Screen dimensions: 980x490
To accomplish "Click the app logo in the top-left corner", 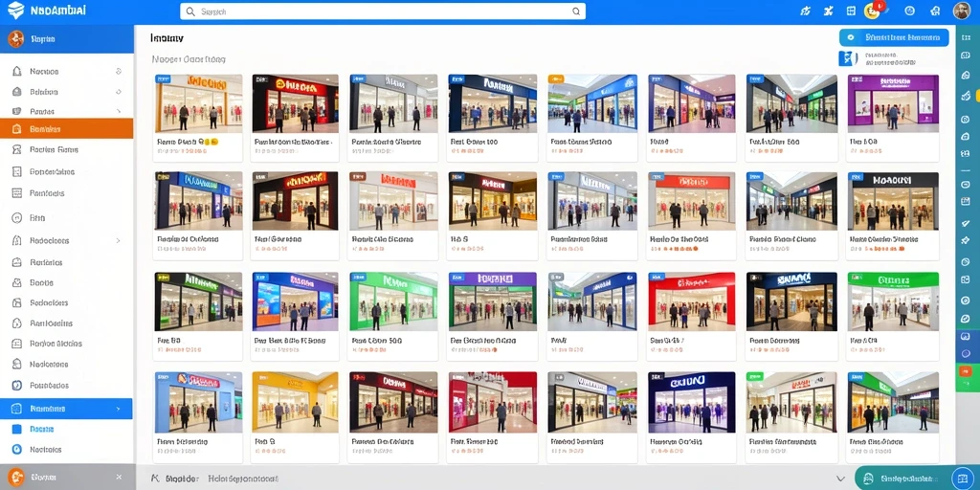I will click(15, 11).
